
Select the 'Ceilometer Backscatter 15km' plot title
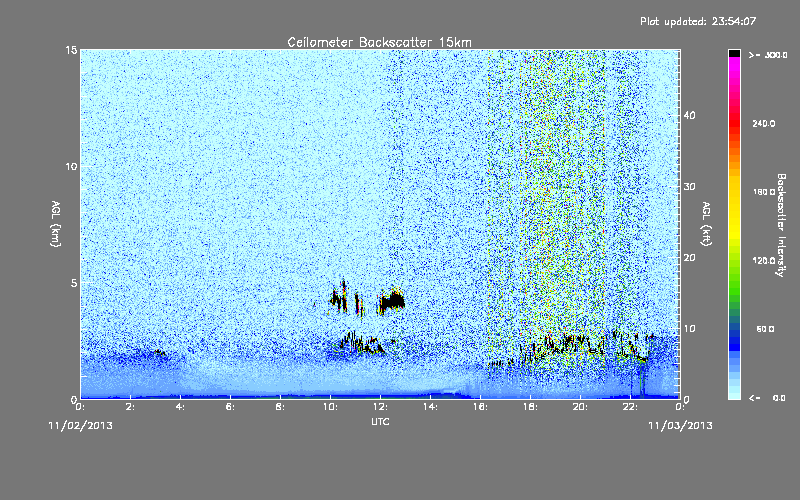tap(380, 42)
